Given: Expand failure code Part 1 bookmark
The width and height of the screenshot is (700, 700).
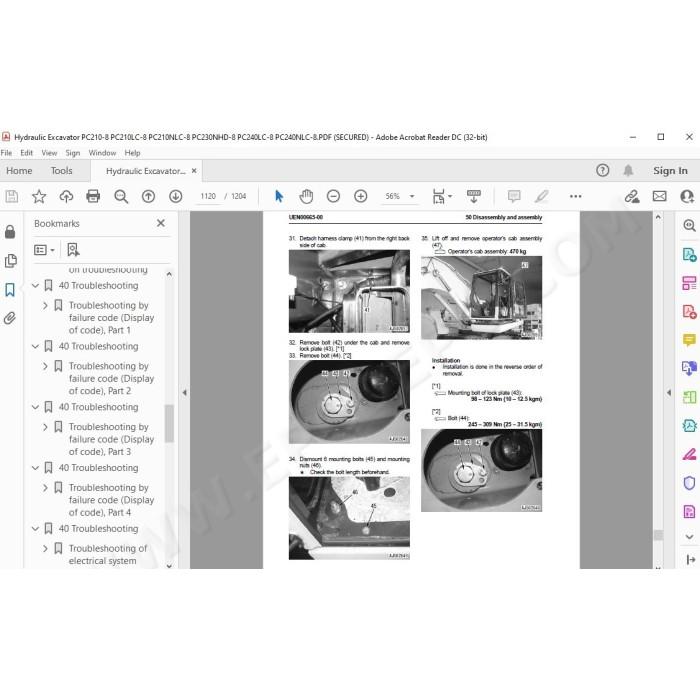Looking at the screenshot, I should (45, 305).
